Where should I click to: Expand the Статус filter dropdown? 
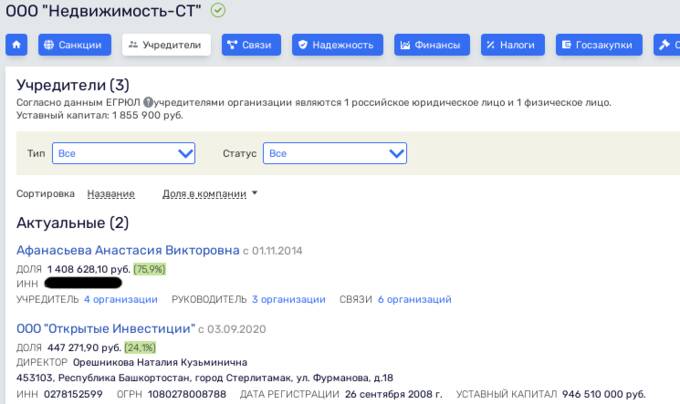pos(334,153)
